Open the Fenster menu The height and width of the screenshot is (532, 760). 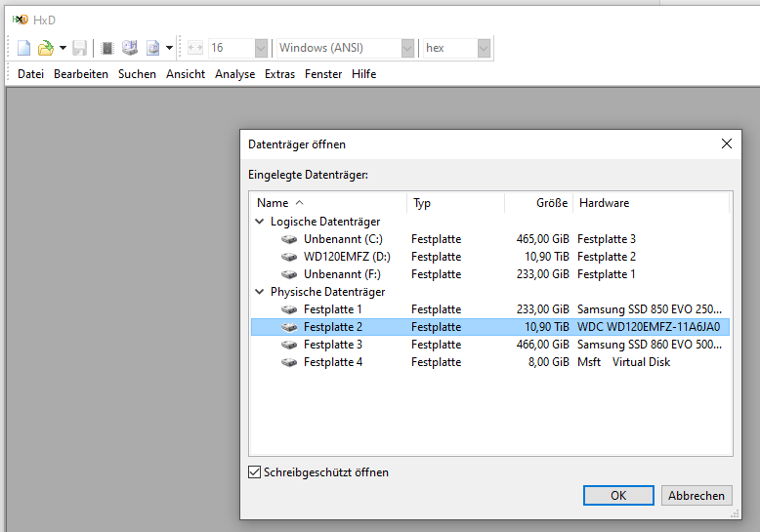click(323, 74)
